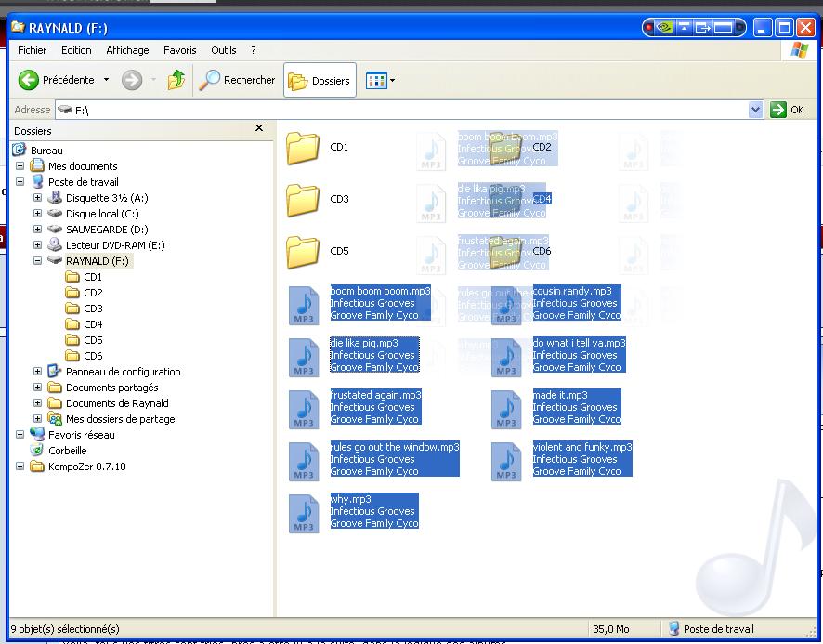The width and height of the screenshot is (823, 644).
Task: Select the why.mp3 file icon
Action: tap(304, 513)
